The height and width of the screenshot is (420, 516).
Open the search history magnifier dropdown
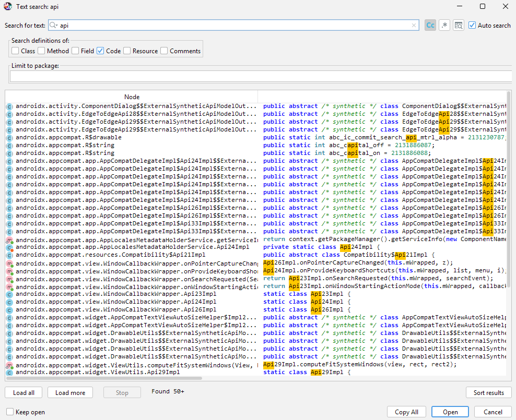pyautogui.click(x=54, y=25)
